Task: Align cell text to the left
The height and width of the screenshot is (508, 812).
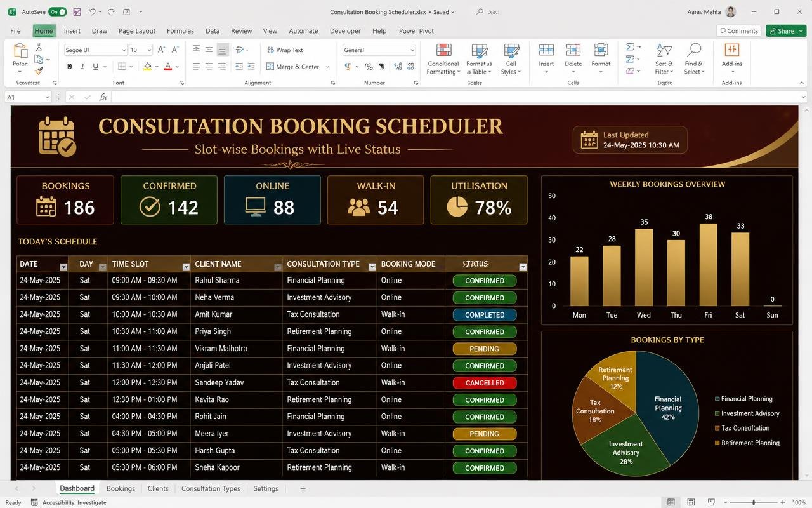Action: click(x=196, y=67)
